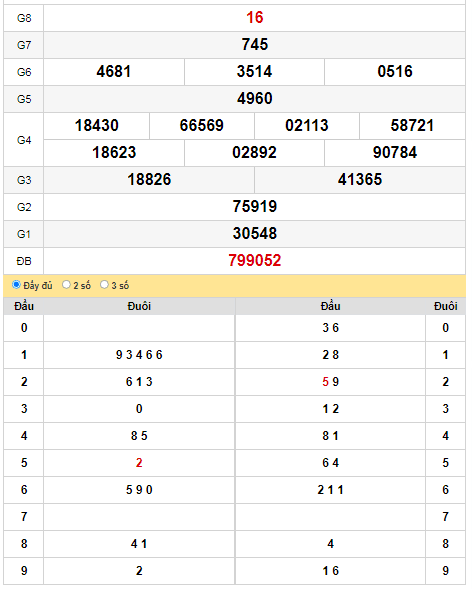Image resolution: width=472 pixels, height=589 pixels.
Task: Click the G1 number 30548
Action: [255, 234]
